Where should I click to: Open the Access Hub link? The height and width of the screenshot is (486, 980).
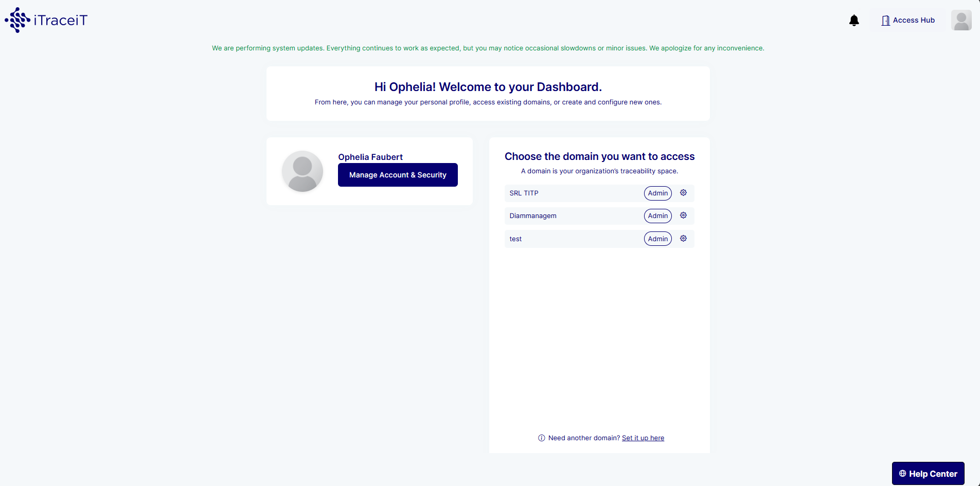[914, 21]
